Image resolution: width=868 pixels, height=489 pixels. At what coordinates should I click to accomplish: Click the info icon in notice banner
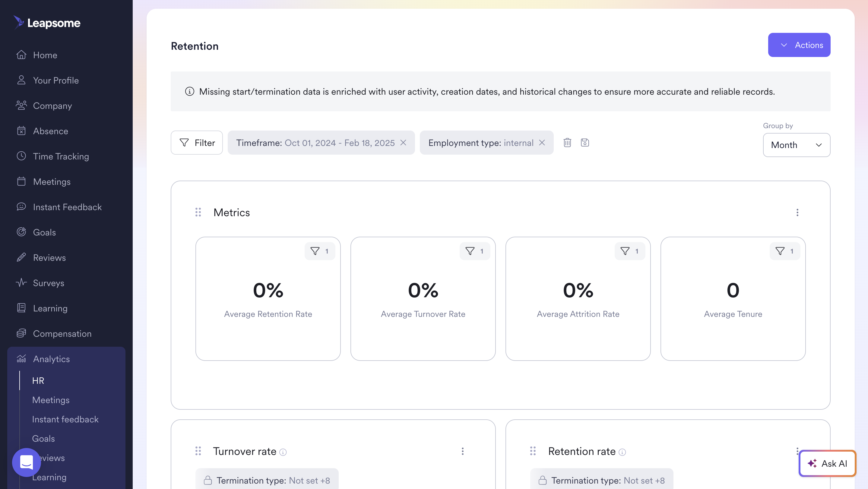pyautogui.click(x=189, y=91)
